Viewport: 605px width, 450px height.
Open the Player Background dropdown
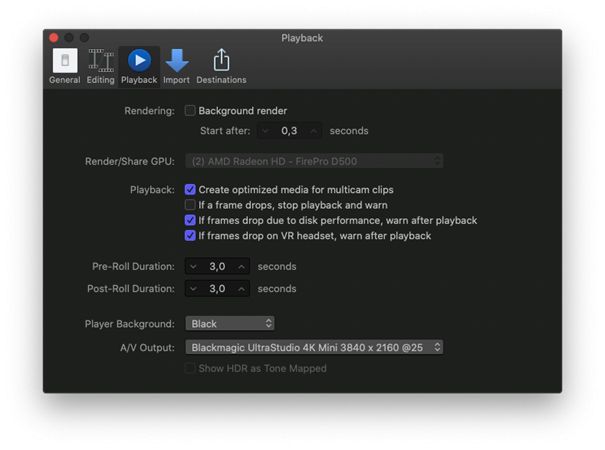pyautogui.click(x=230, y=323)
